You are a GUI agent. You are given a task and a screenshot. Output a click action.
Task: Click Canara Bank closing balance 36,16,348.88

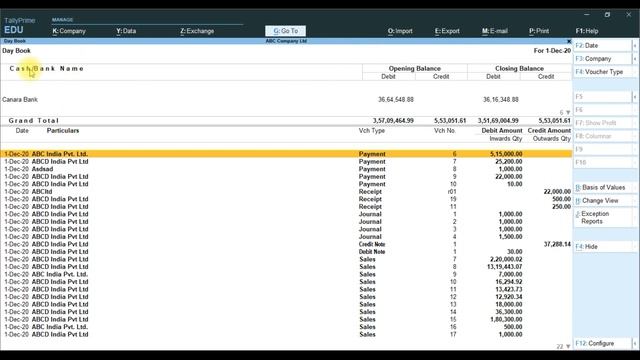pyautogui.click(x=501, y=100)
